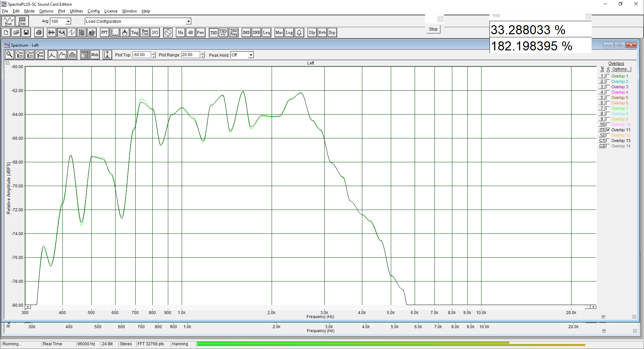Enable the Overlay 5 checkbox
Screen dimensions: 644x349
pyautogui.click(x=608, y=98)
